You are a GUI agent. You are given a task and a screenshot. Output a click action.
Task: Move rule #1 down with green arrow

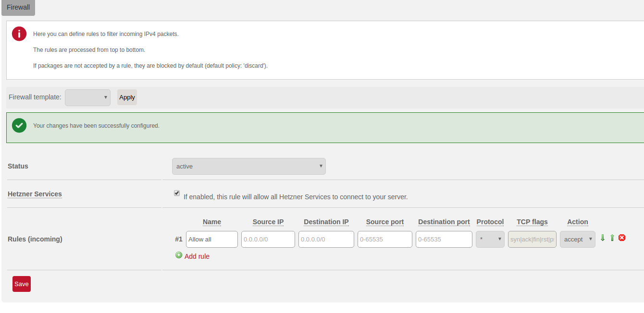pos(603,238)
